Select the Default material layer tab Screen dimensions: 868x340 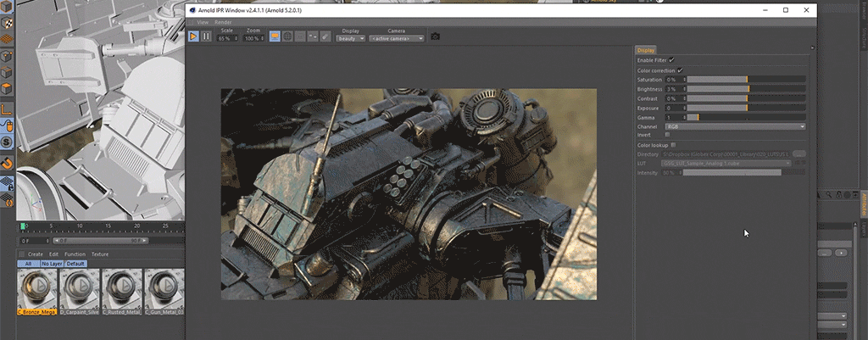(x=75, y=264)
